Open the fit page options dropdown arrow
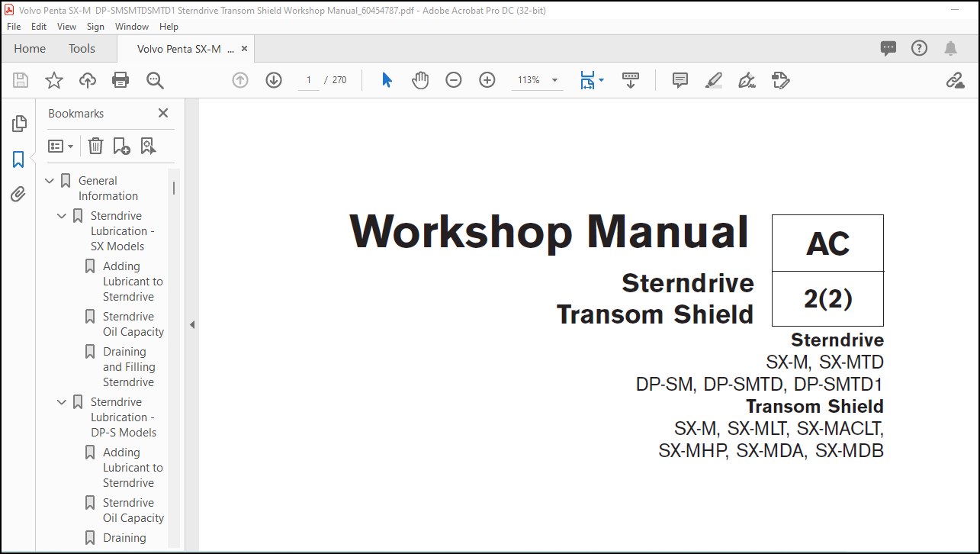 coord(601,80)
